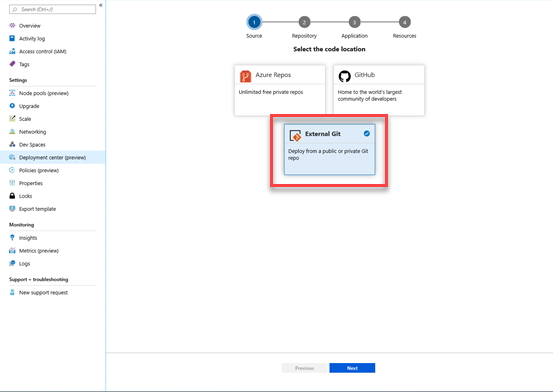The image size is (553, 392).
Task: Click the Scale icon
Action: [x=12, y=119]
